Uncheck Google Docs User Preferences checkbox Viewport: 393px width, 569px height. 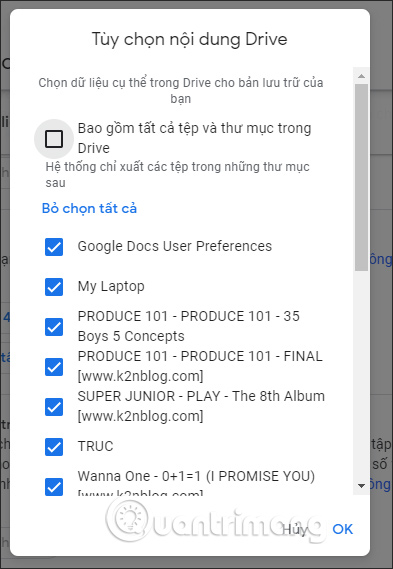tap(54, 247)
